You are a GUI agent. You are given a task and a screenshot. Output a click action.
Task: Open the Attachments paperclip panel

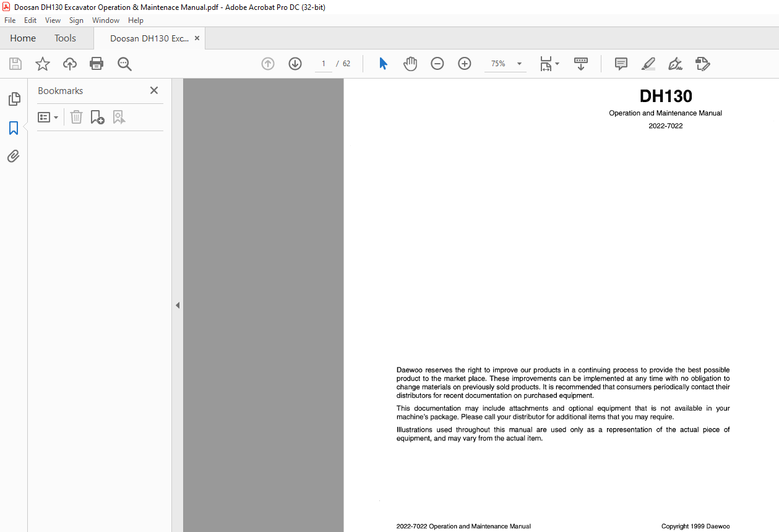click(x=14, y=156)
